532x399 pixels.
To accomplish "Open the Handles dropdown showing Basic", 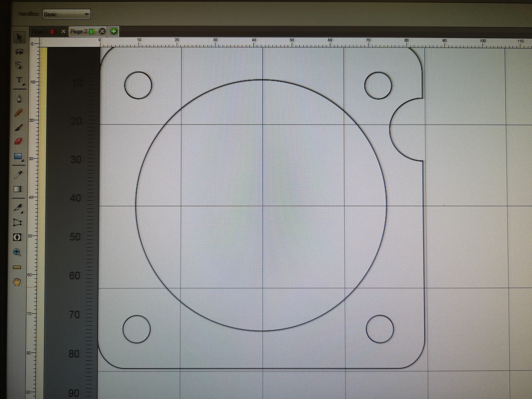I will pos(67,14).
